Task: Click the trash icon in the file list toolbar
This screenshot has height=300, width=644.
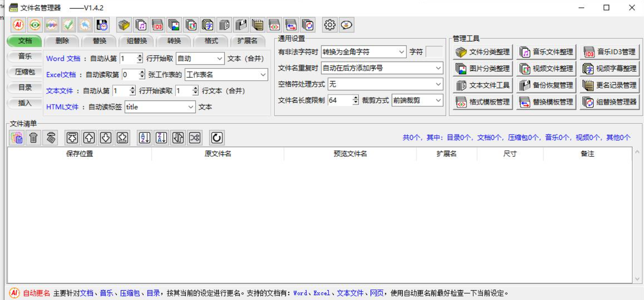Action: 34,138
